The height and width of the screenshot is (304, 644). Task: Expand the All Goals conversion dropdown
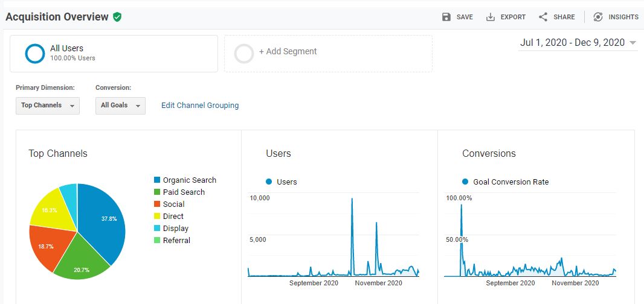[120, 106]
